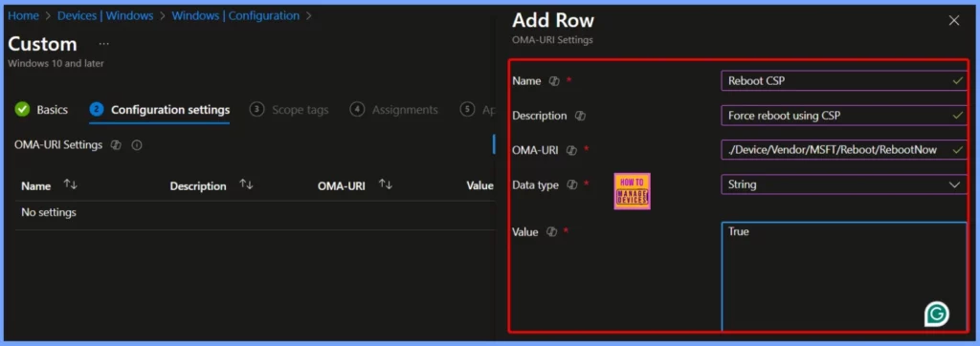Click the Custom page title

tap(42, 44)
